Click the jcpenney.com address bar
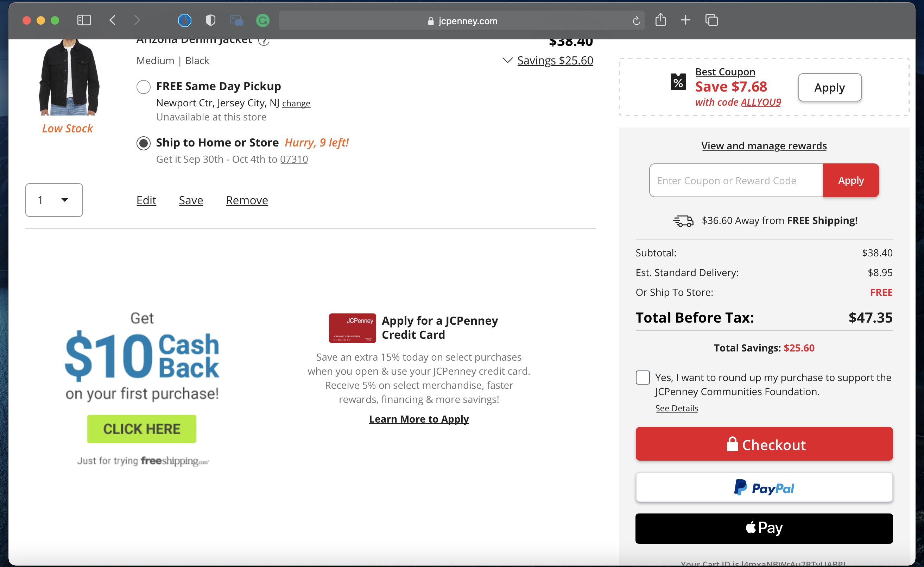 pos(462,20)
